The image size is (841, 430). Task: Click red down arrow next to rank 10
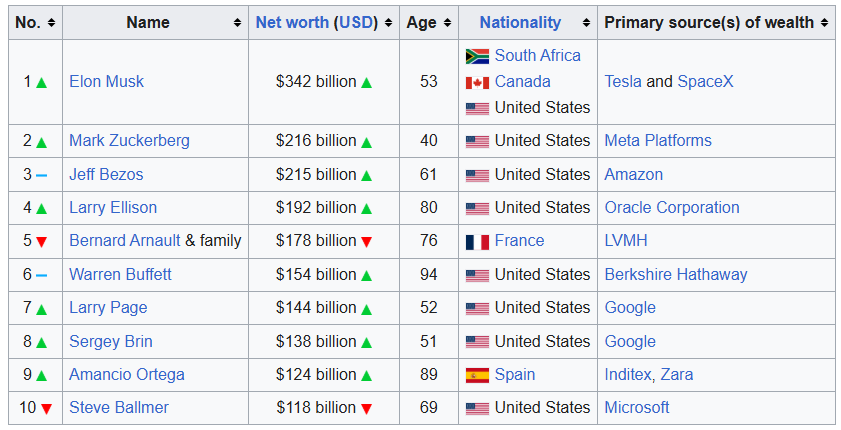pos(46,408)
